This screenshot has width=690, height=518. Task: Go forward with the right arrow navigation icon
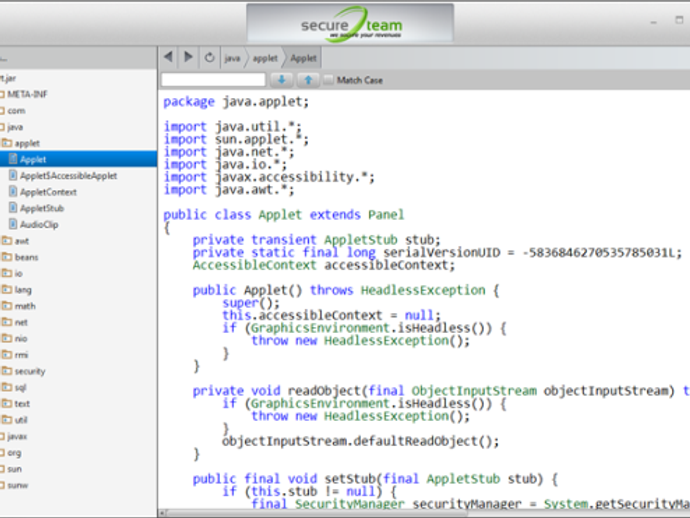[x=188, y=57]
